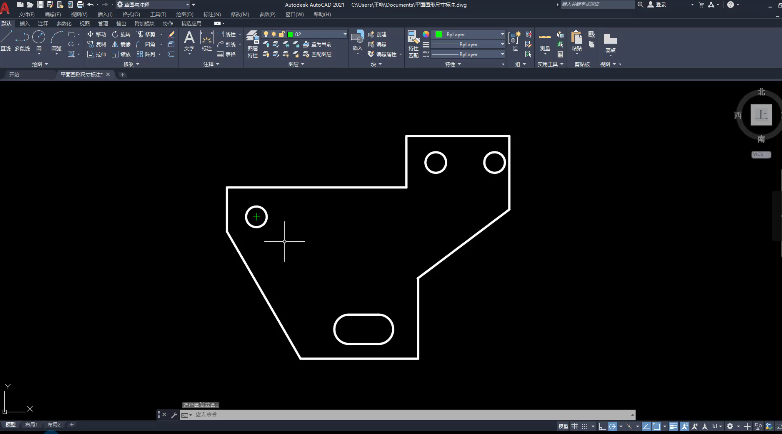This screenshot has width=782, height=434.
Task: Click the Model layout tab at the bottom
Action: coord(10,425)
